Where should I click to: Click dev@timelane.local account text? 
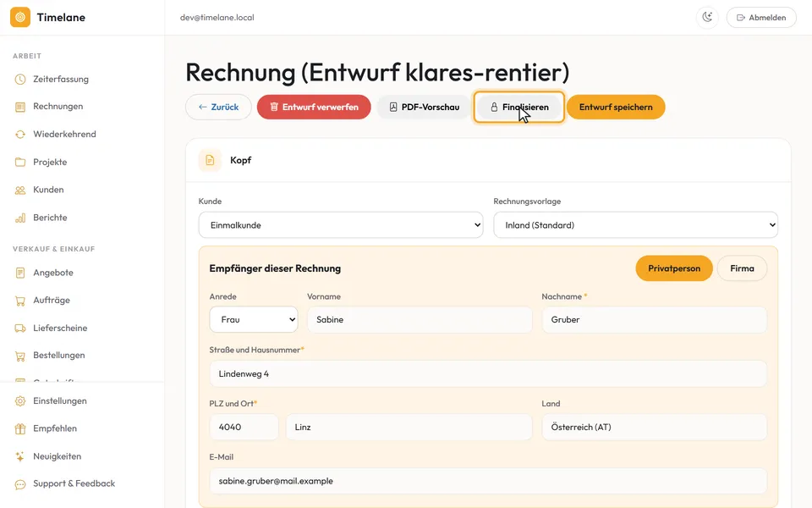217,18
